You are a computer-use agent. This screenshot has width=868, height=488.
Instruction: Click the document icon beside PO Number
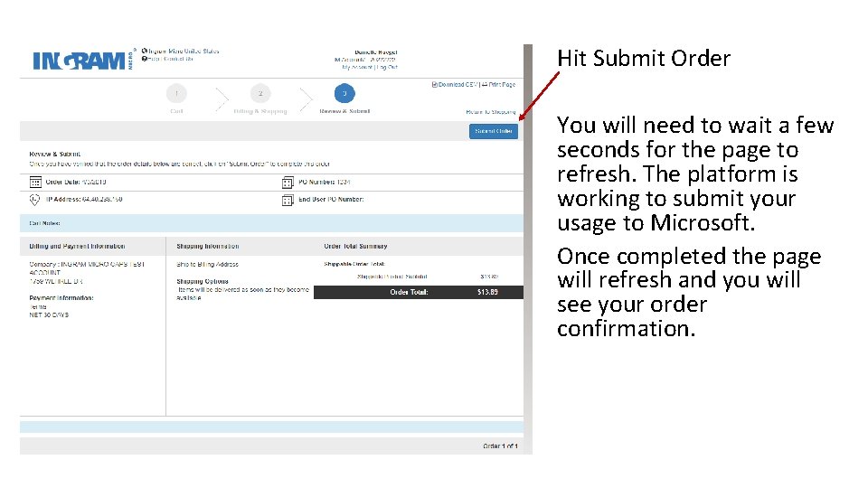[x=288, y=182]
